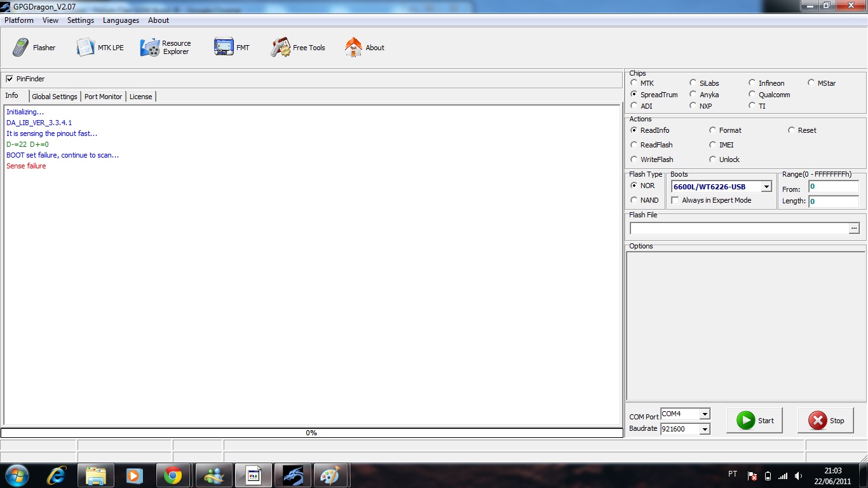The image size is (868, 488).
Task: Click the battery power tray icon
Action: tap(768, 476)
